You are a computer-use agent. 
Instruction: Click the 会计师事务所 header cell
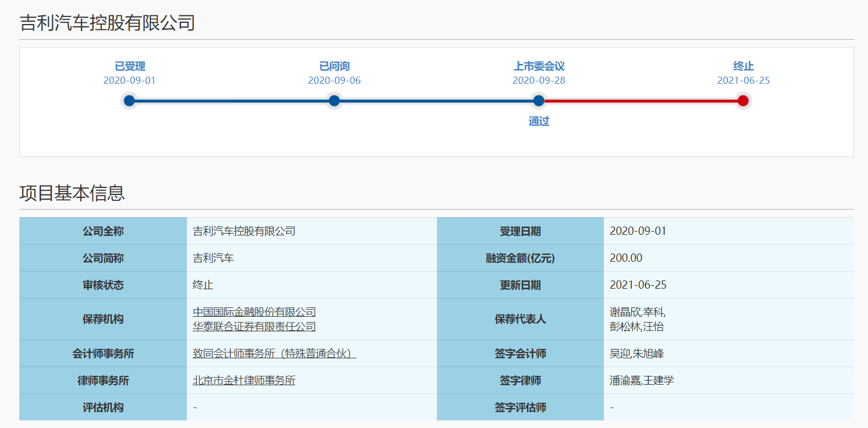click(x=103, y=354)
